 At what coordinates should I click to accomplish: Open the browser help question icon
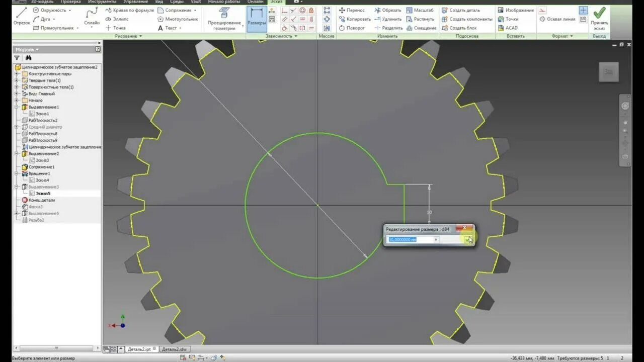(98, 50)
